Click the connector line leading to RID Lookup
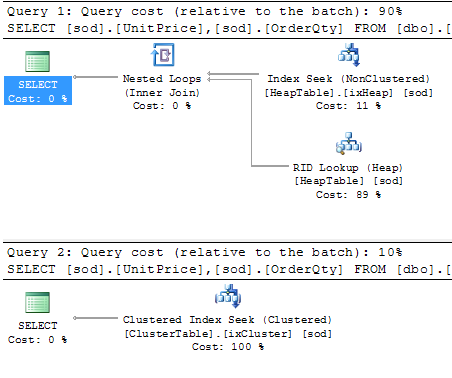The height and width of the screenshot is (378, 452). pos(252,123)
